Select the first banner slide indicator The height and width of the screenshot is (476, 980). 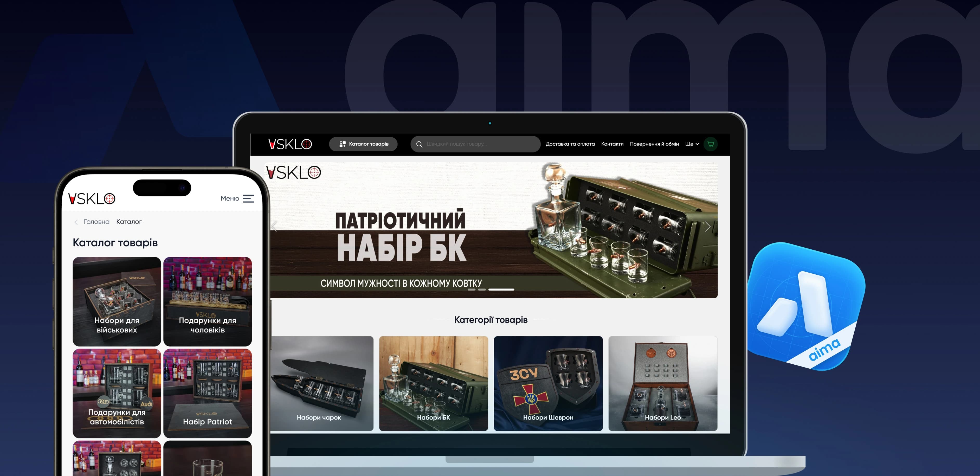(471, 290)
